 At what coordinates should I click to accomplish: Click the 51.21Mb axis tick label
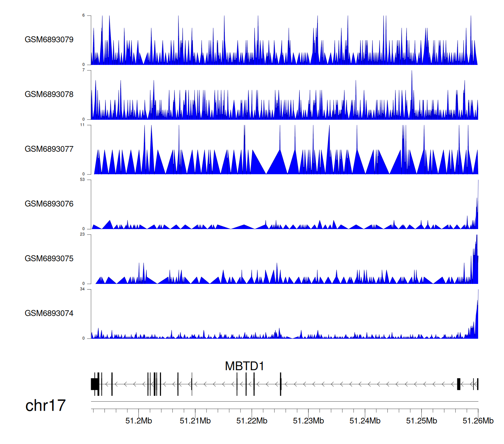195,421
